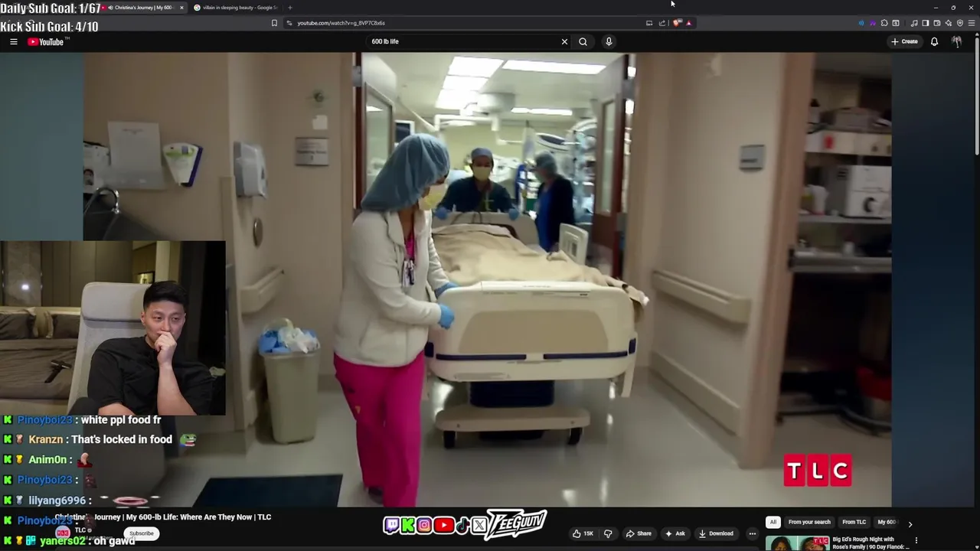Image resolution: width=980 pixels, height=551 pixels.
Task: Select the All filter chip
Action: click(x=773, y=522)
